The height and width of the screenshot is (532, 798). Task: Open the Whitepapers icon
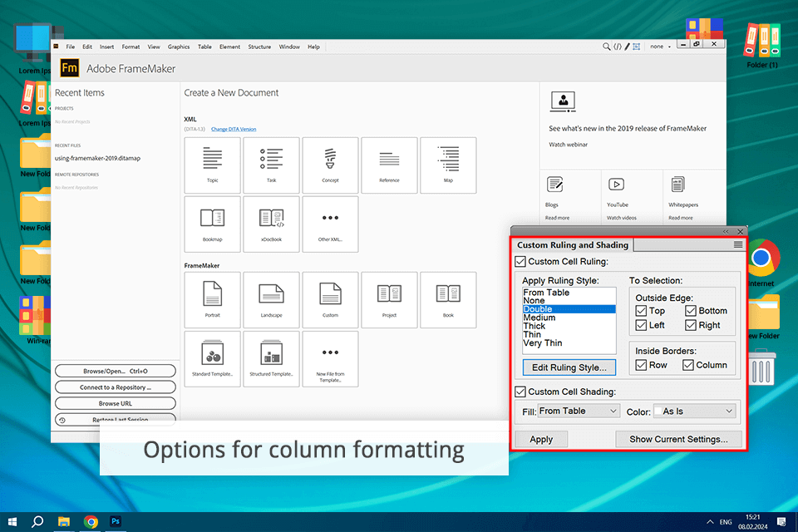coord(678,185)
